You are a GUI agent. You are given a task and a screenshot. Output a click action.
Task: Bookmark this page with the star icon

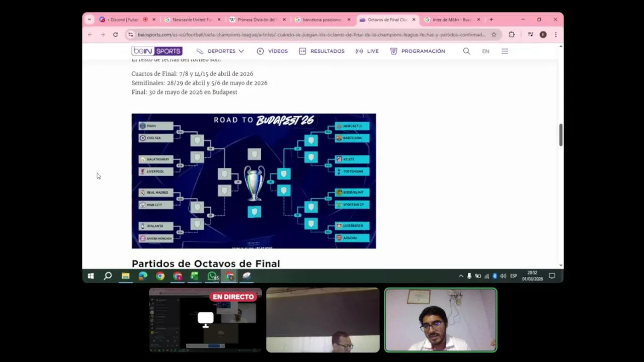(494, 35)
